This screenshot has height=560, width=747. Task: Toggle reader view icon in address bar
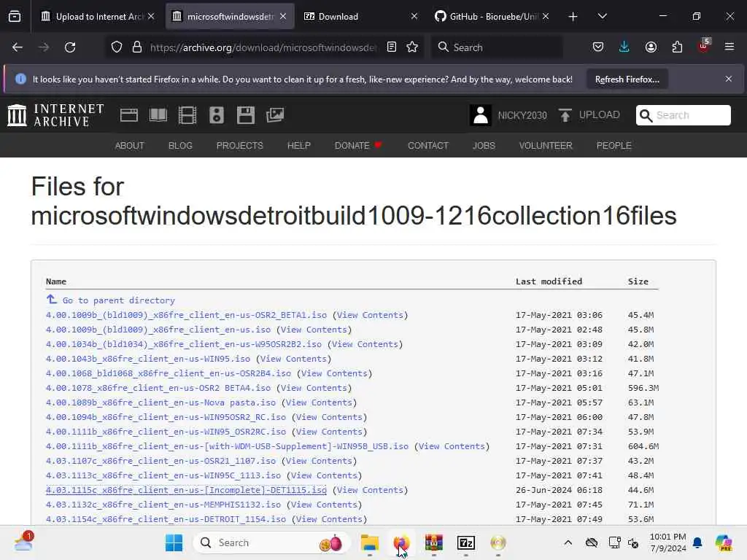pyautogui.click(x=392, y=47)
